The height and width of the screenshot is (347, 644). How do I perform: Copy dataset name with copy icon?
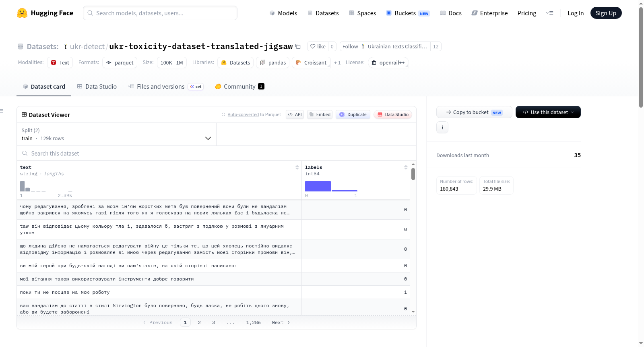click(298, 46)
